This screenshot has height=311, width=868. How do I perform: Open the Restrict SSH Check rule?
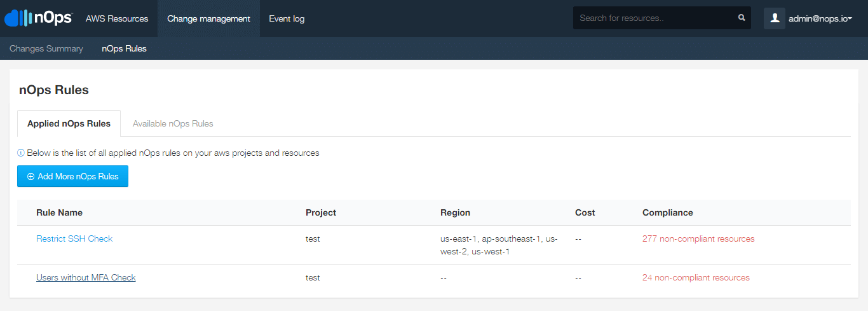74,238
